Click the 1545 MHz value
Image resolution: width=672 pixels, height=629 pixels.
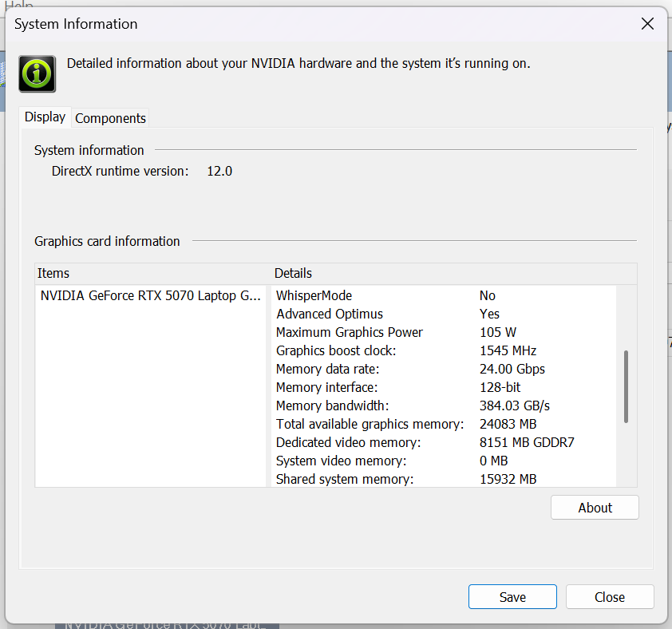pyautogui.click(x=508, y=350)
